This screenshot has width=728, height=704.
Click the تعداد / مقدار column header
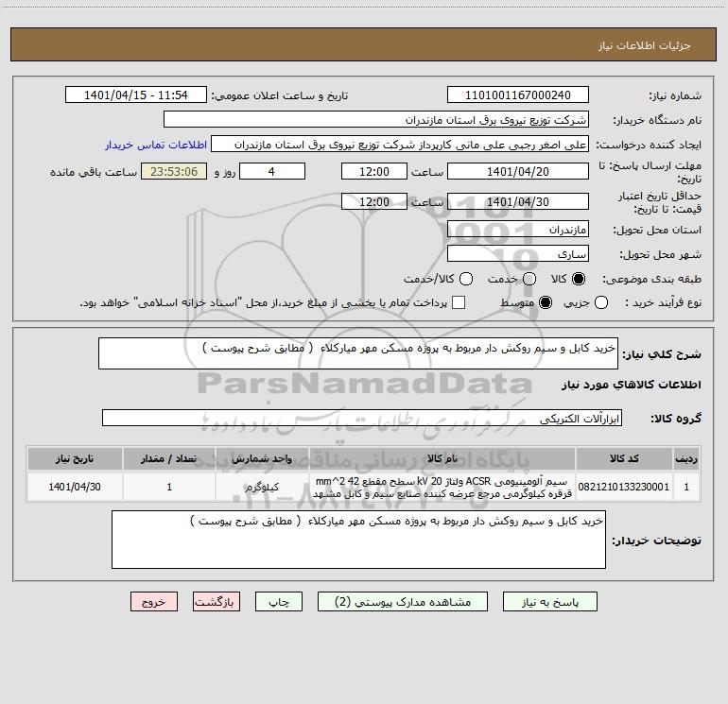(169, 458)
